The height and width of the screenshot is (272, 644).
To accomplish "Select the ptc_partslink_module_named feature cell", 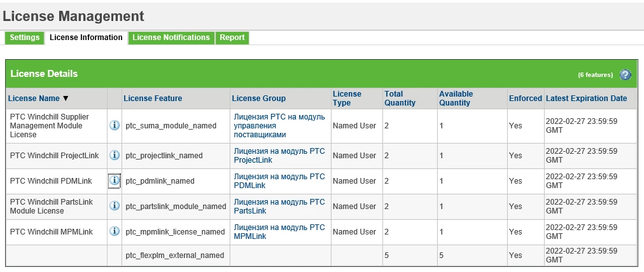I will coord(176,207).
